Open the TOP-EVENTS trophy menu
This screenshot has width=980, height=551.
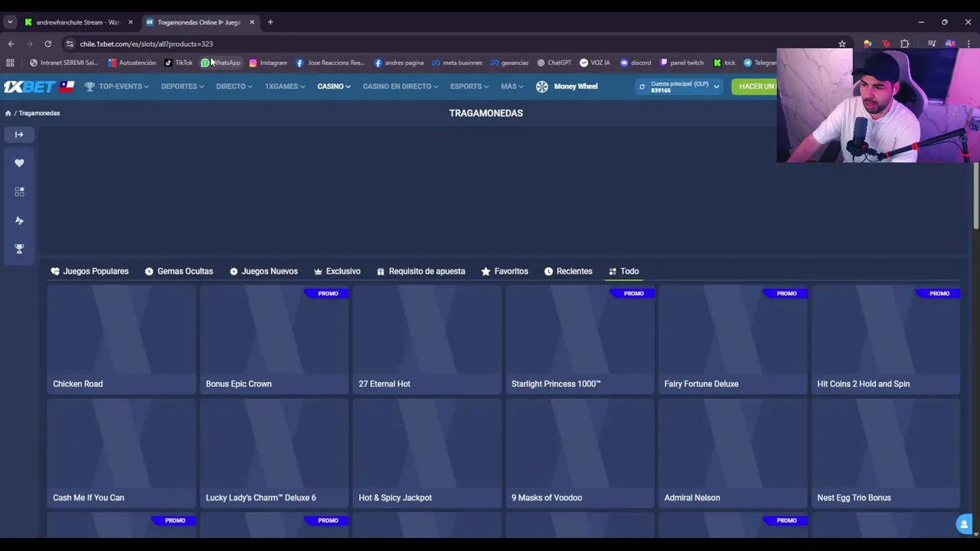(117, 86)
